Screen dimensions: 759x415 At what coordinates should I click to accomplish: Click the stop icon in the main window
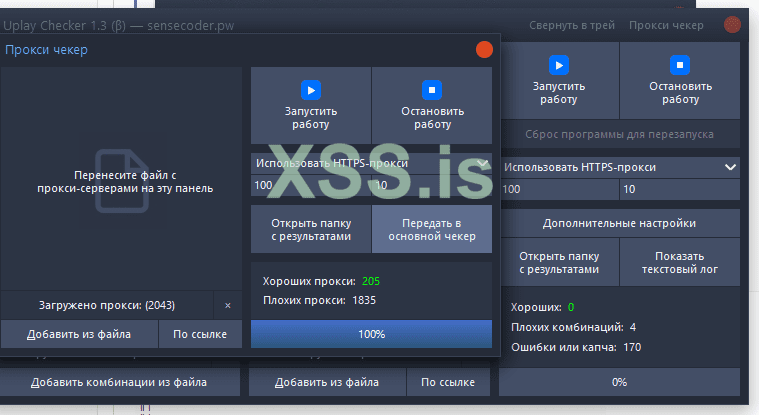(x=680, y=65)
